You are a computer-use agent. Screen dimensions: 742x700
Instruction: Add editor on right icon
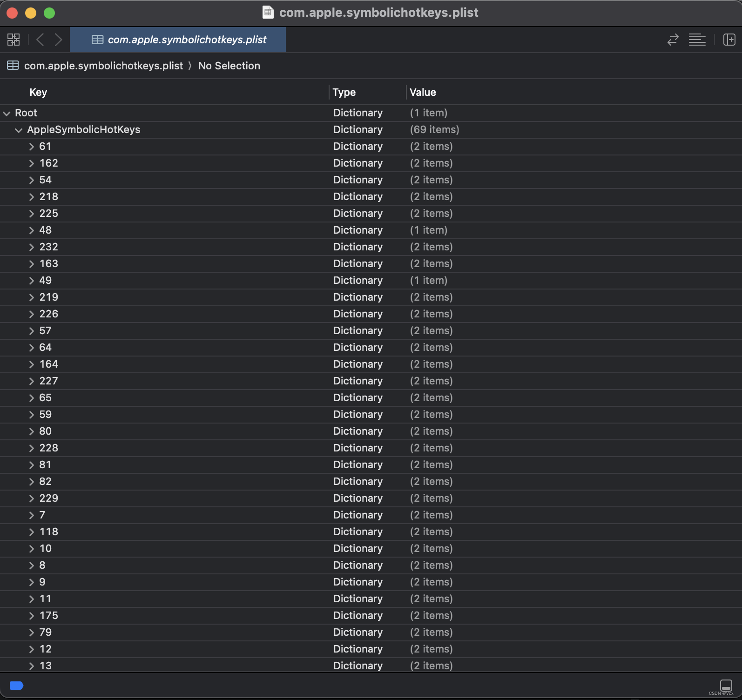point(729,40)
